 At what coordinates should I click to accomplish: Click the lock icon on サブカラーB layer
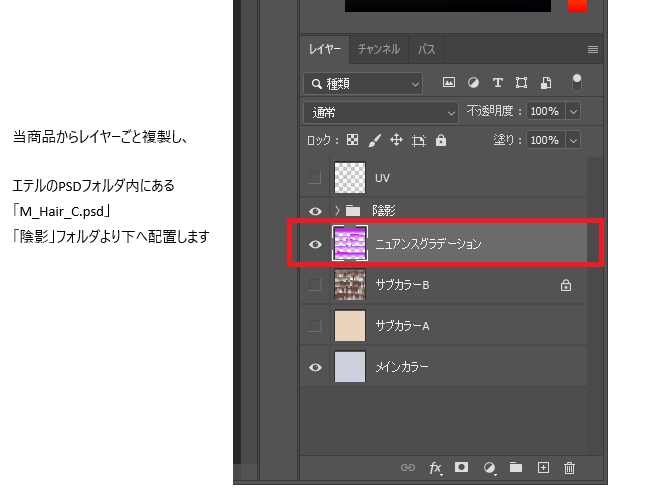click(x=566, y=285)
